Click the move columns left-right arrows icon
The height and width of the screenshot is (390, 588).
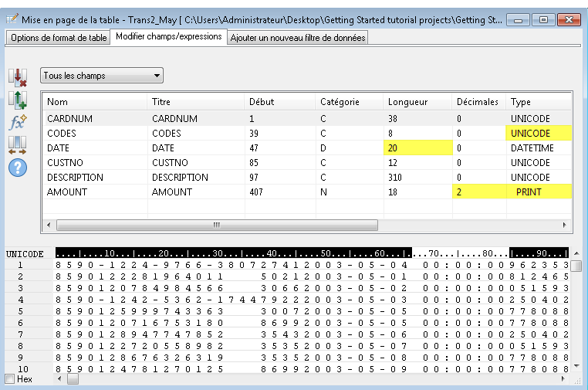17,144
